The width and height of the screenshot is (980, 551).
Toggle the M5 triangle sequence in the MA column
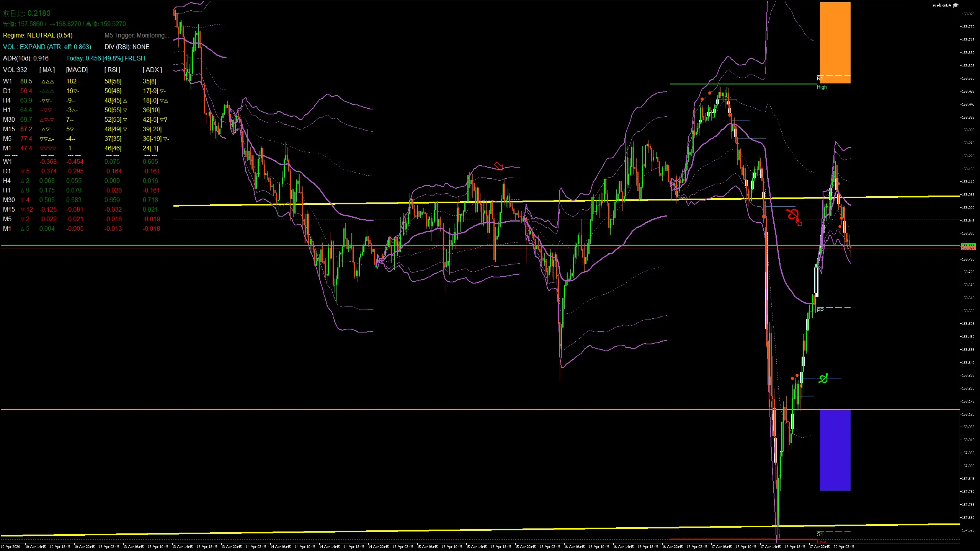tap(45, 139)
